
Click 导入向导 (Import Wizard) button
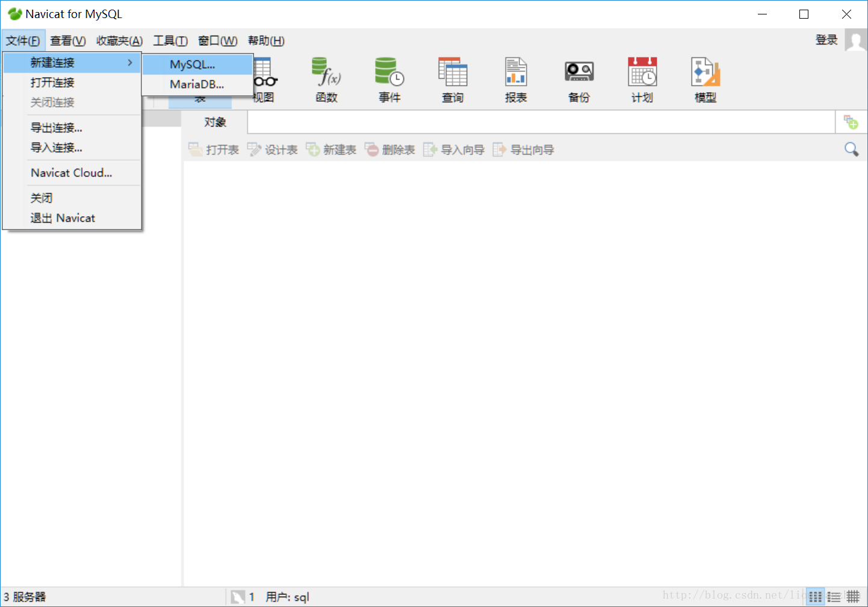pyautogui.click(x=454, y=149)
